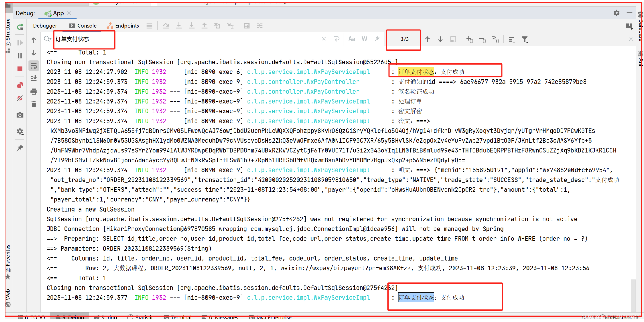Pause the running program

tap(20, 56)
